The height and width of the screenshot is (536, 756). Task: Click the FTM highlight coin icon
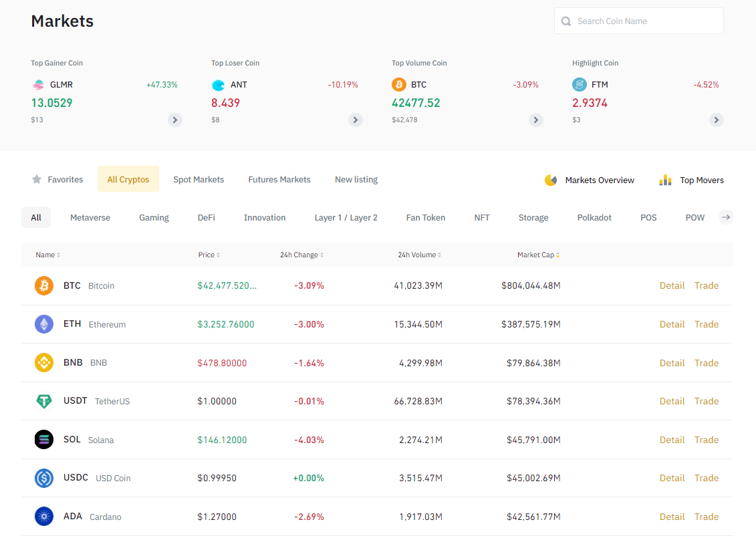579,85
